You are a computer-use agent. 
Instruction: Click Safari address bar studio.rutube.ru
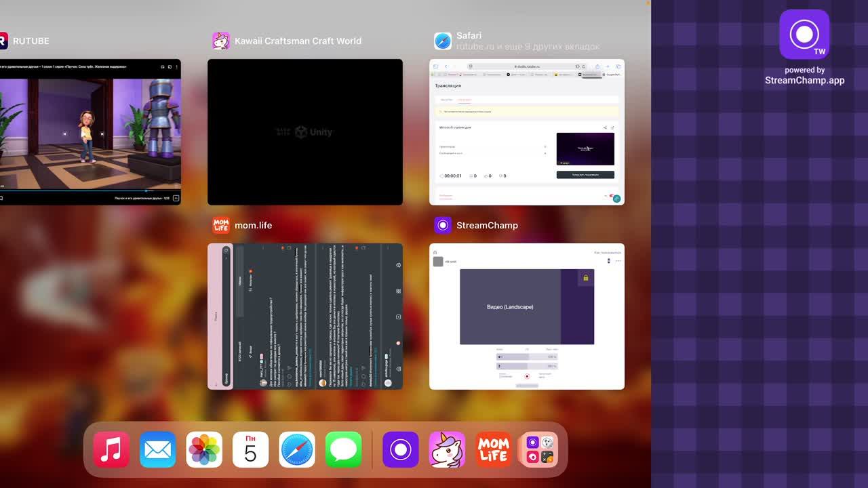(527, 66)
